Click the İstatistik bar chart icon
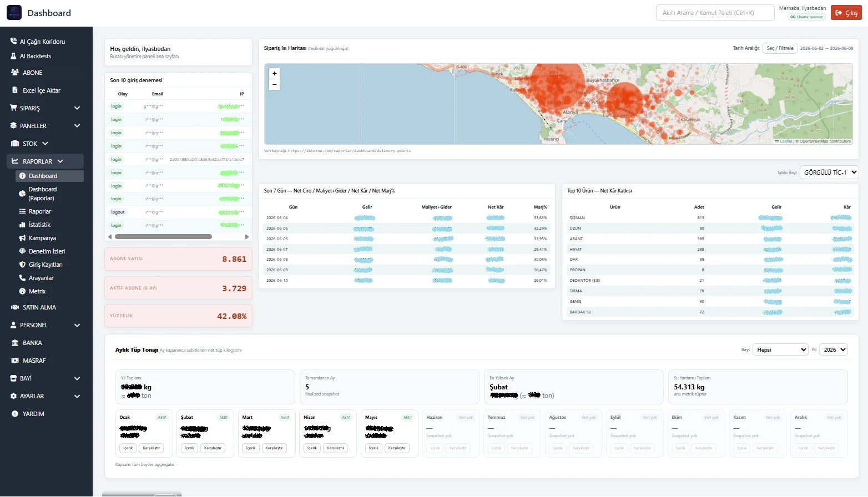Screen dimensions: 868x497 point(23,225)
